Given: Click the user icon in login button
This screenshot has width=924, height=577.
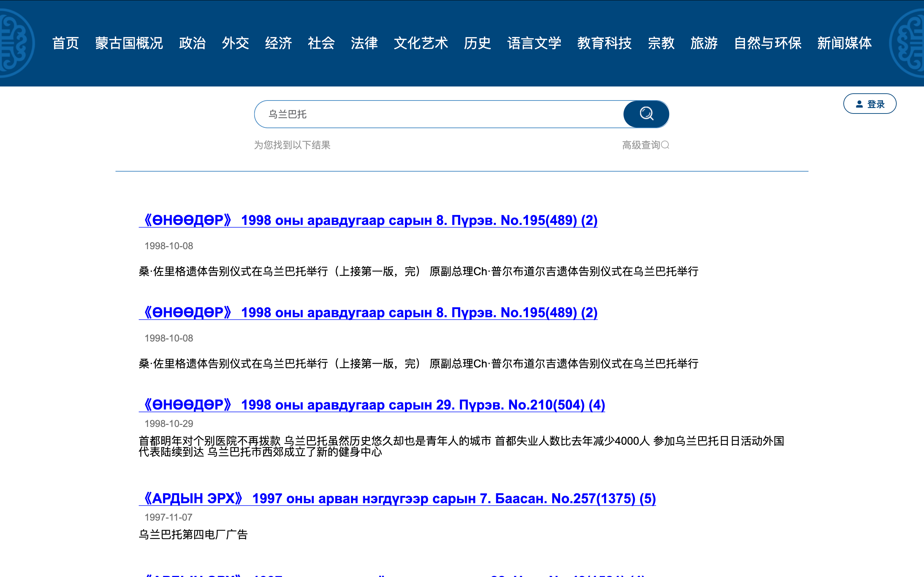Looking at the screenshot, I should 859,104.
